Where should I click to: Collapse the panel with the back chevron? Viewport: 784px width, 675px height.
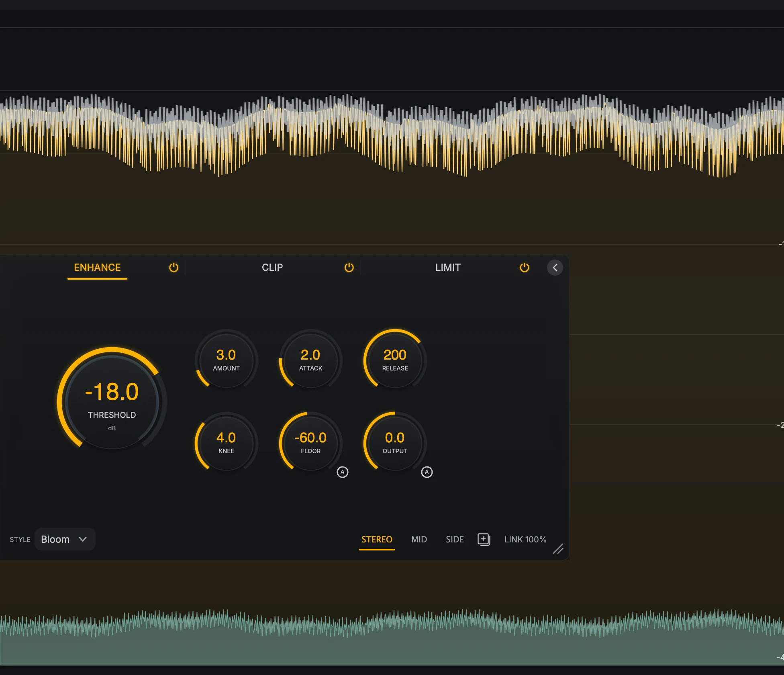click(x=555, y=268)
